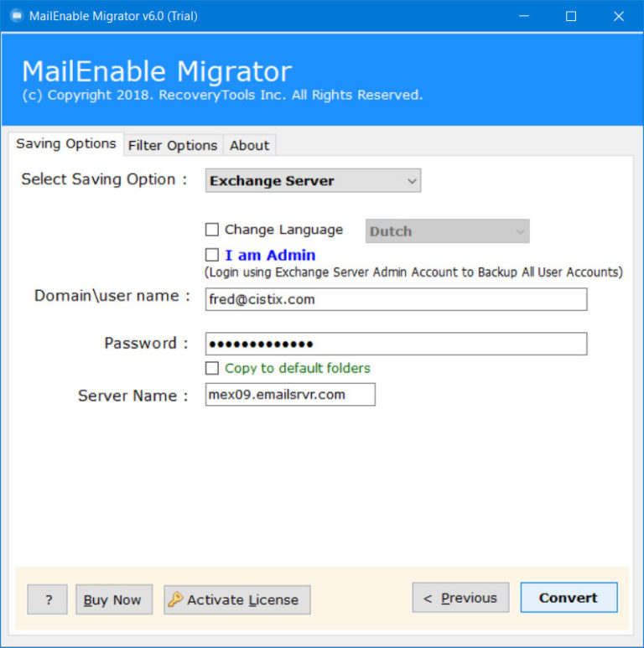Minimize the MailEnable Migrator window
Screen dimensions: 644x648
[x=523, y=16]
